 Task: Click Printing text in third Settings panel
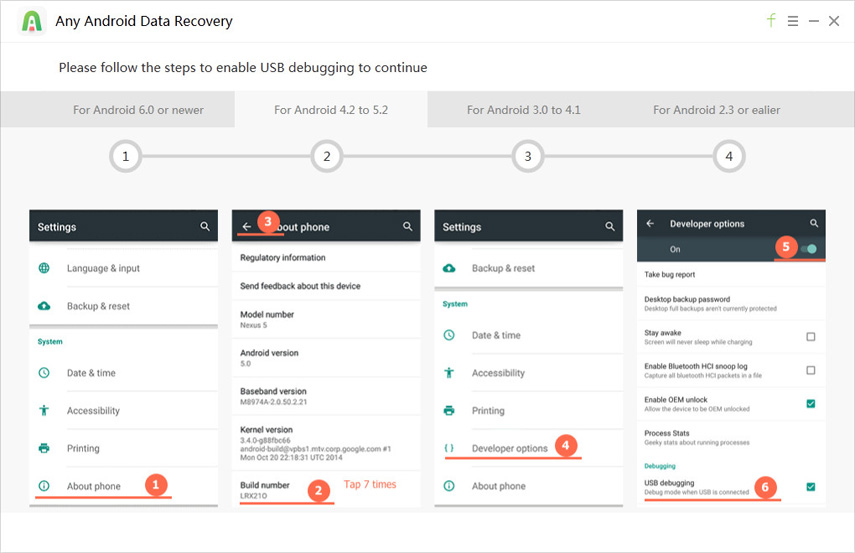coord(488,411)
